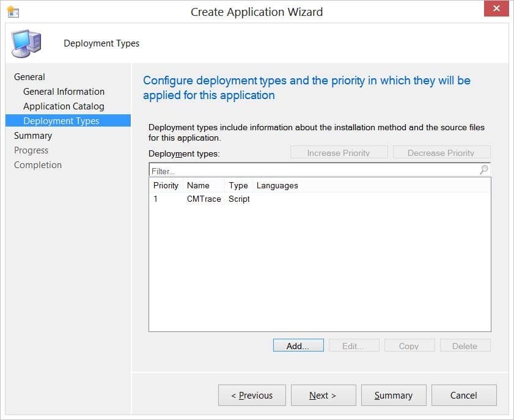The width and height of the screenshot is (514, 420).
Task: Cancel the Create Application Wizard
Action: pyautogui.click(x=464, y=395)
